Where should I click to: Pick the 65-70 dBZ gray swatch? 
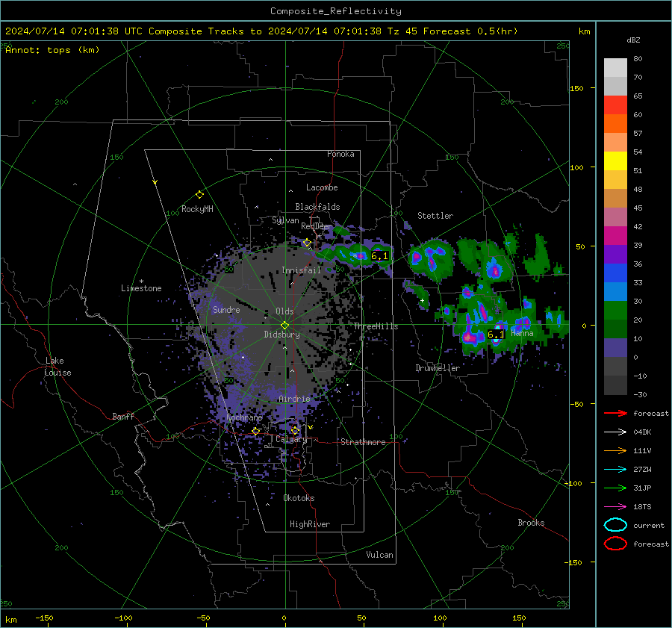coord(615,86)
